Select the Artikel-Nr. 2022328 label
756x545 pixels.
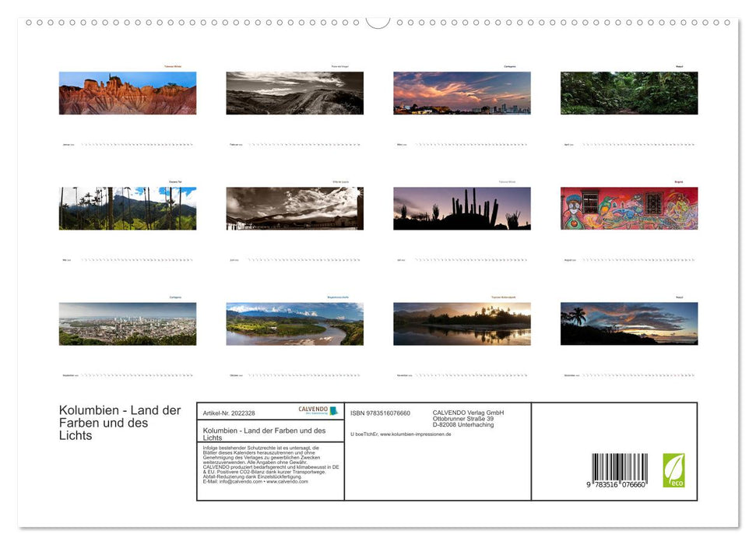coord(229,413)
